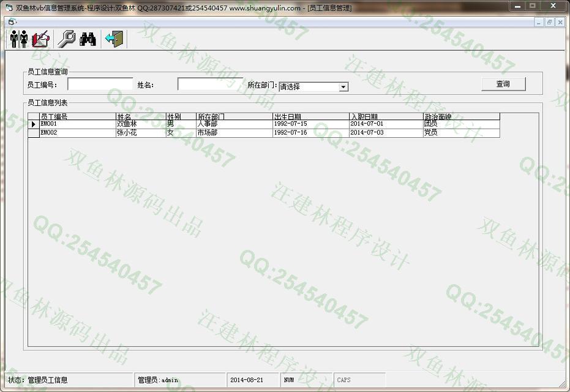Click the wrench settings toolbar icon
Image resolution: width=570 pixels, height=392 pixels.
pos(66,39)
